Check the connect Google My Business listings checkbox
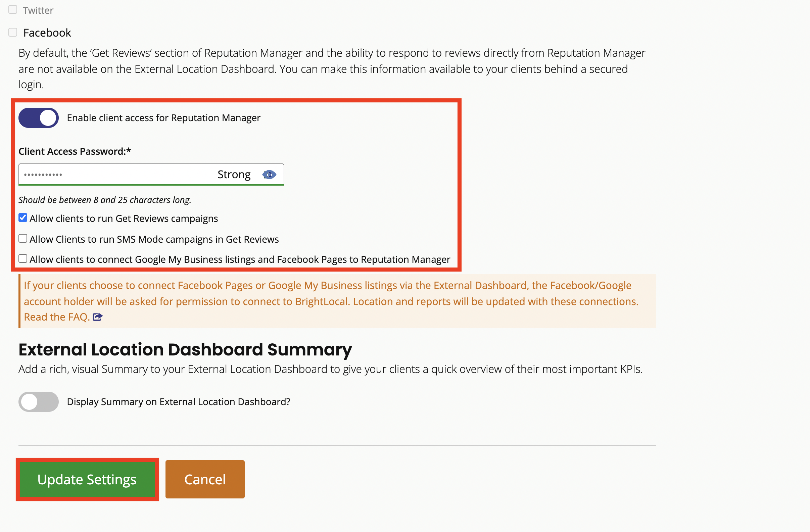Viewport: 810px width, 532px height. [x=23, y=259]
